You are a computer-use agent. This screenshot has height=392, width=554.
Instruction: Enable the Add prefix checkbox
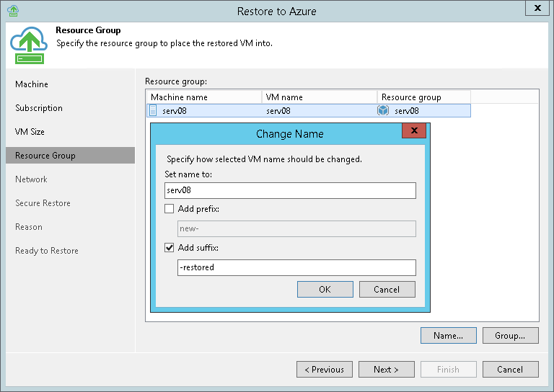pyautogui.click(x=170, y=209)
